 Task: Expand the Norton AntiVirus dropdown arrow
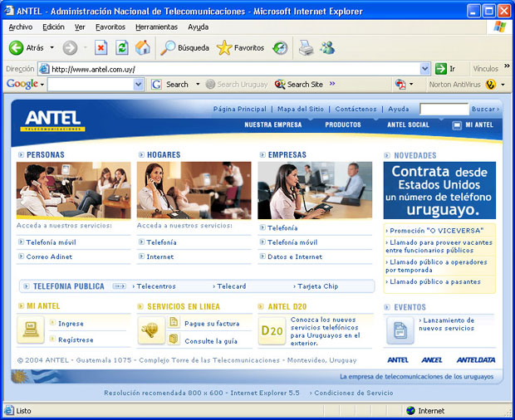pos(503,85)
